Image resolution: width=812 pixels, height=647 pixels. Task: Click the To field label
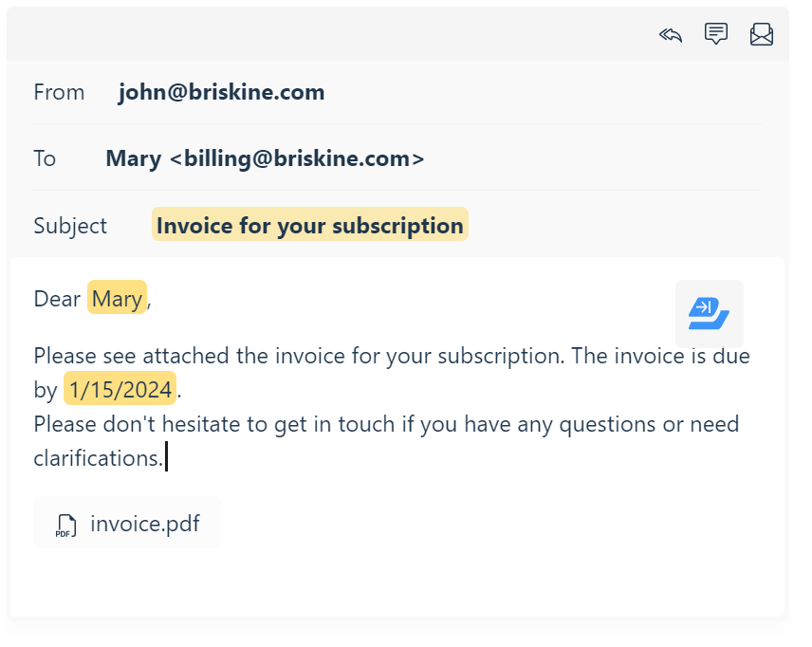(45, 158)
